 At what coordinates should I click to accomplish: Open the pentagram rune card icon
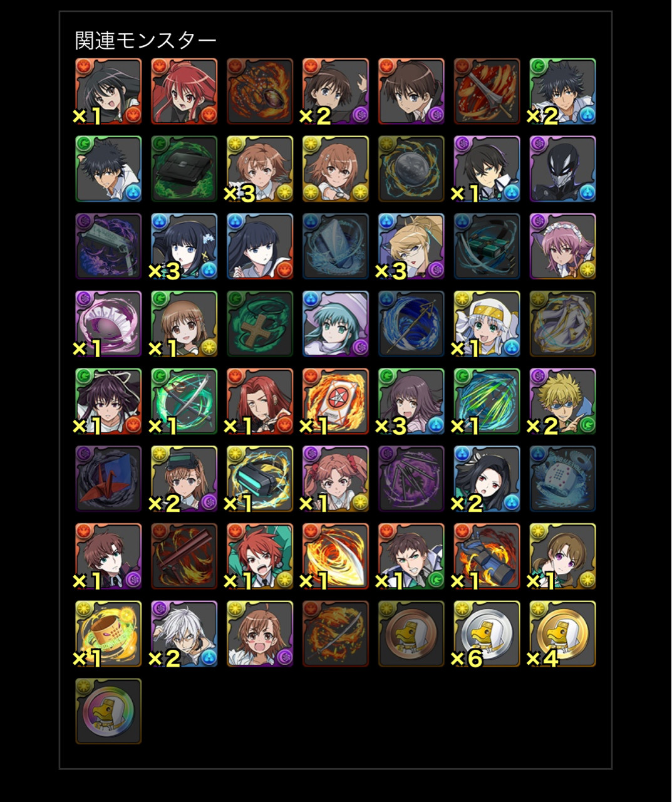tap(336, 401)
